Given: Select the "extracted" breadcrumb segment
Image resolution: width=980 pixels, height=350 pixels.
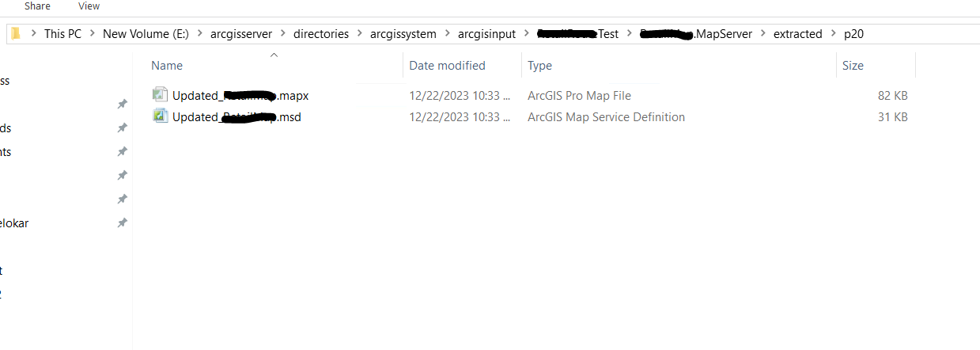Looking at the screenshot, I should [797, 33].
